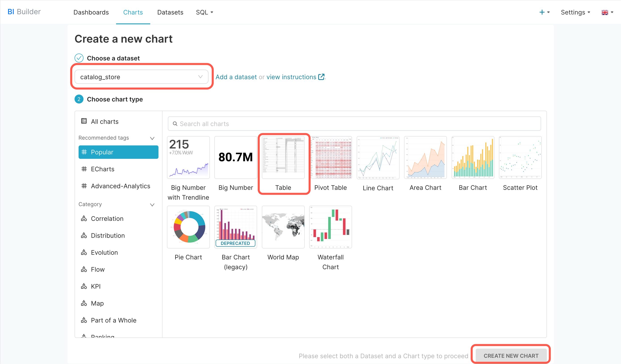Collapse the Category section chevron

point(152,205)
